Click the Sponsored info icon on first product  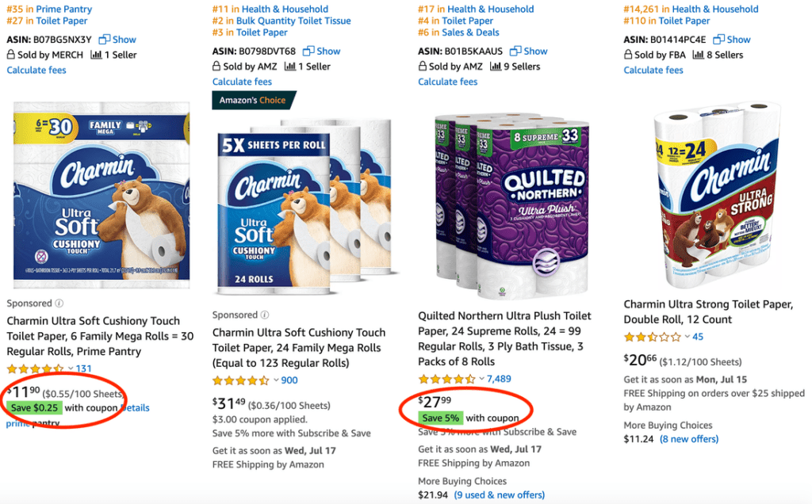click(59, 304)
